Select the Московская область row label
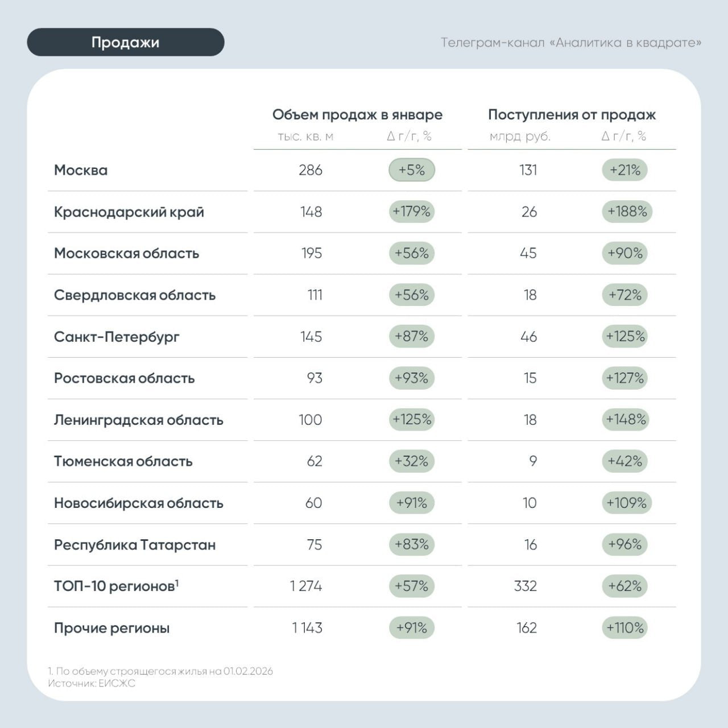 126,253
